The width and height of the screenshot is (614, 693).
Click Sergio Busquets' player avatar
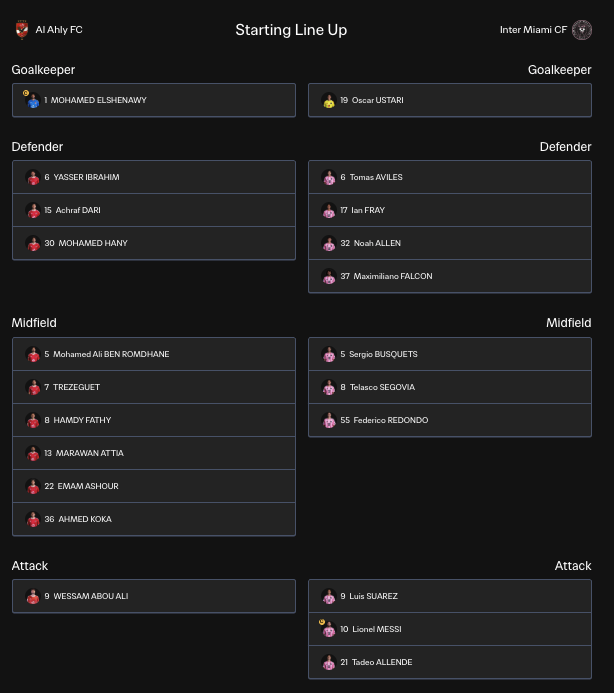click(329, 354)
